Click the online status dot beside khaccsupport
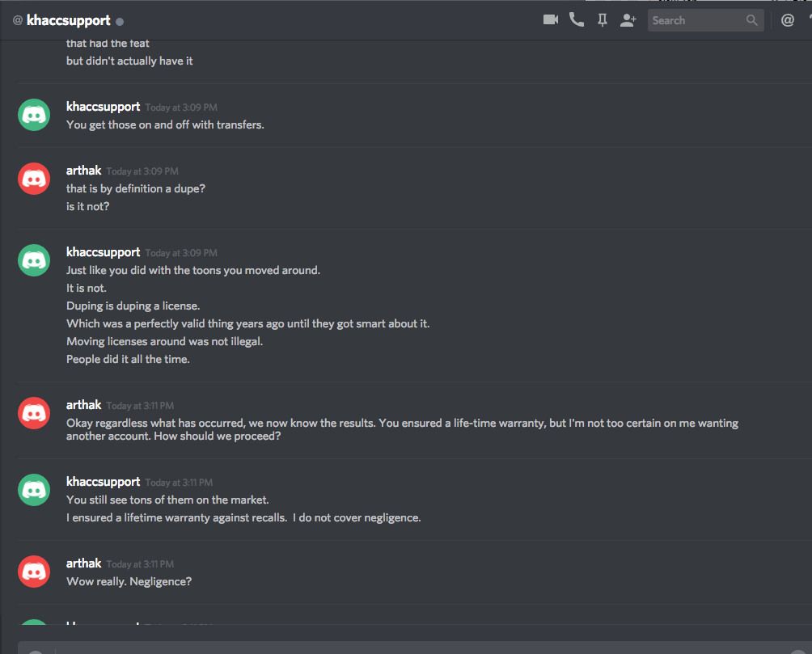The width and height of the screenshot is (812, 654). 120,21
